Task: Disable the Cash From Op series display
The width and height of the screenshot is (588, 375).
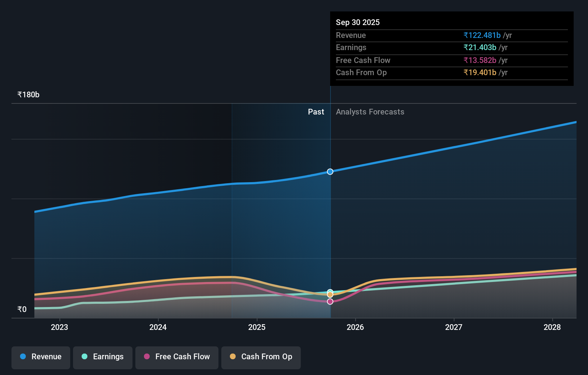Action: tap(261, 357)
